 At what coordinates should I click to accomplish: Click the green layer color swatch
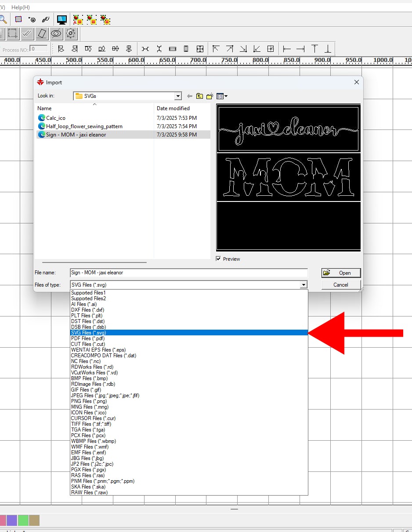23,521
